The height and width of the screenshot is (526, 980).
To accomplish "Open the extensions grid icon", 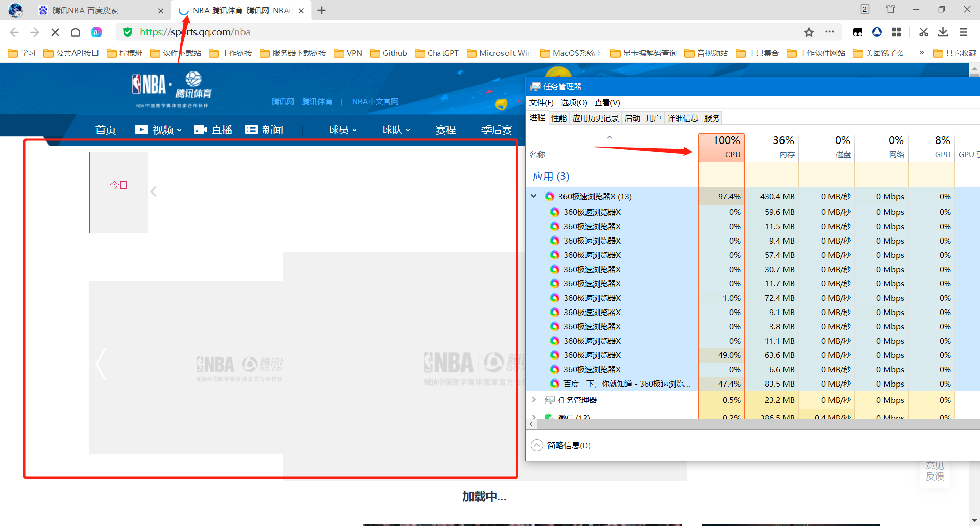I will coord(896,32).
